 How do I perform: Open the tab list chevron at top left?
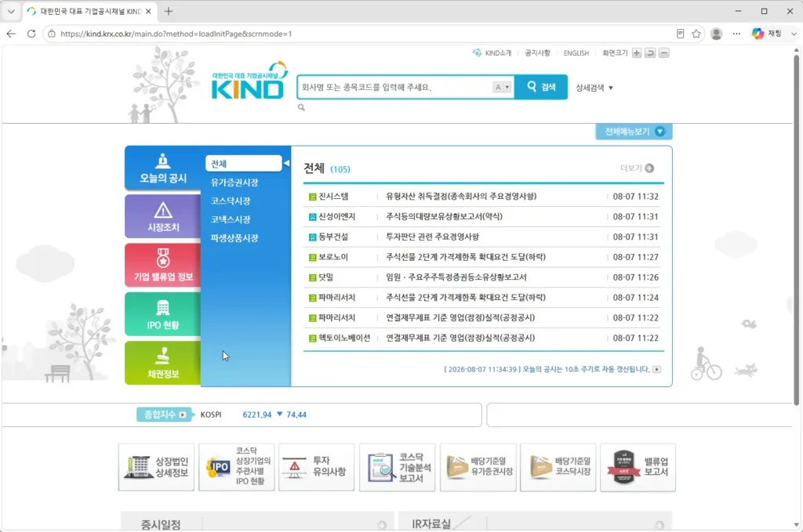tap(11, 11)
